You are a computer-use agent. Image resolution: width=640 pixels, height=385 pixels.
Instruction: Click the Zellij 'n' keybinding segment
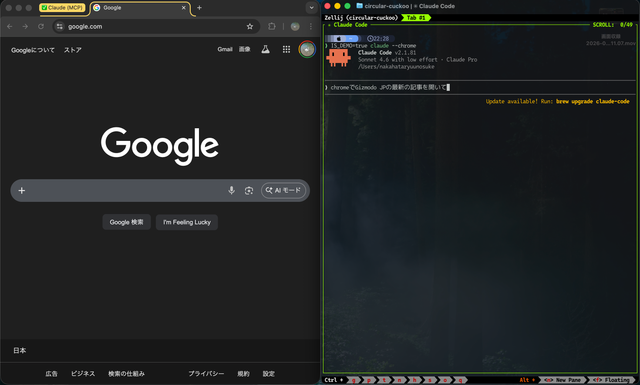click(399, 380)
